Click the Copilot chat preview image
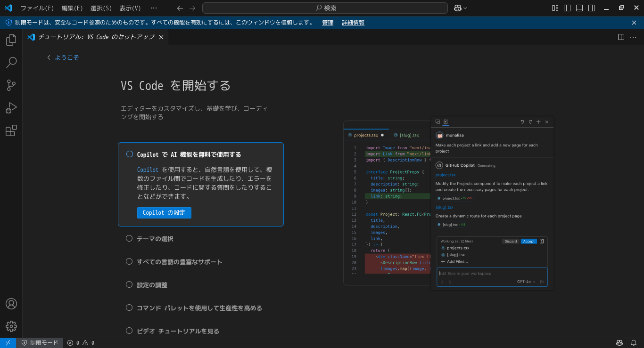The width and height of the screenshot is (644, 348). pos(448,203)
